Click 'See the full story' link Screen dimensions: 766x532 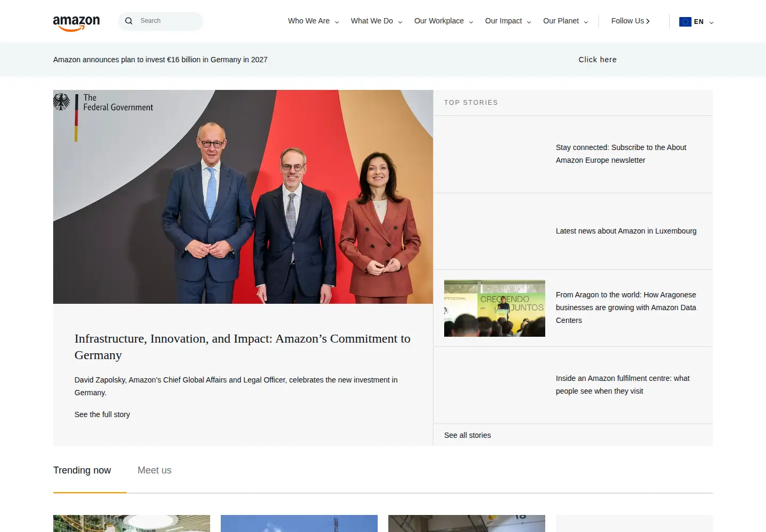pos(102,414)
